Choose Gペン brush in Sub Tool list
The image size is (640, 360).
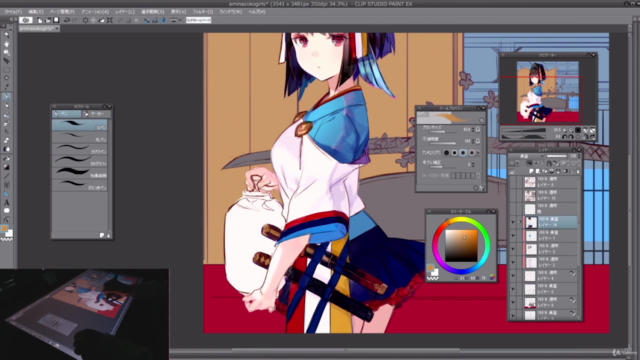click(x=80, y=125)
